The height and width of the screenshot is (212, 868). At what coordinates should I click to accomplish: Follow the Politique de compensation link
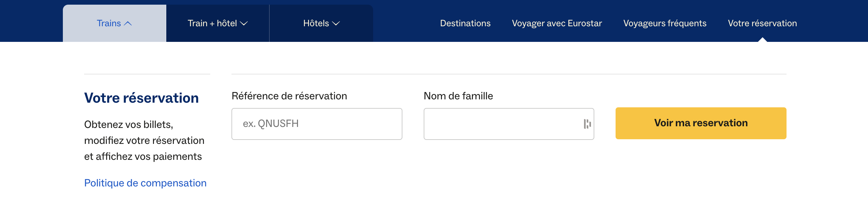pyautogui.click(x=145, y=183)
